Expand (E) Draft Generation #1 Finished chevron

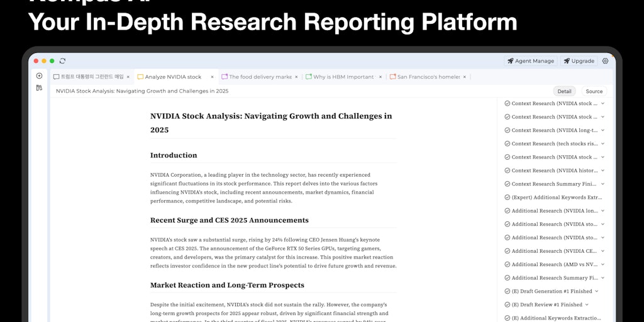(x=597, y=291)
